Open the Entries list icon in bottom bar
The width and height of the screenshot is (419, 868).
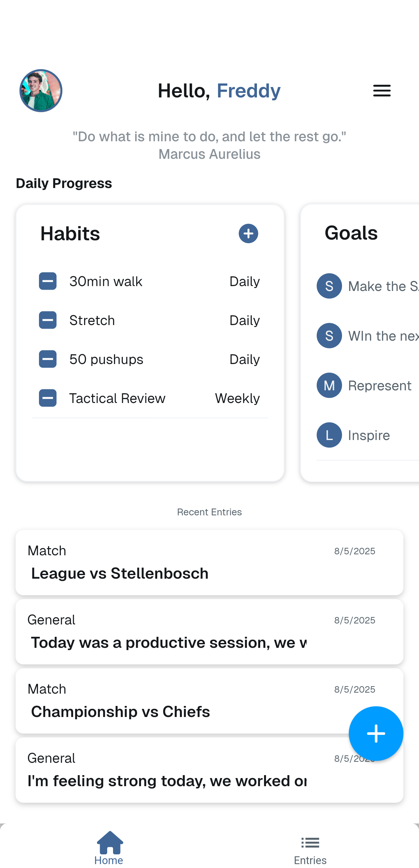(310, 842)
